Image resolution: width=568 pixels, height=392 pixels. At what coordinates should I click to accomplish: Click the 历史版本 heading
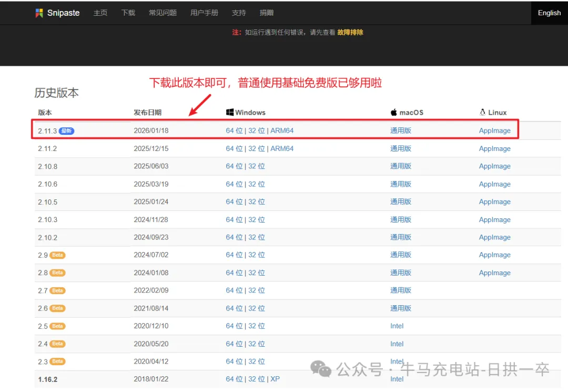pyautogui.click(x=56, y=93)
